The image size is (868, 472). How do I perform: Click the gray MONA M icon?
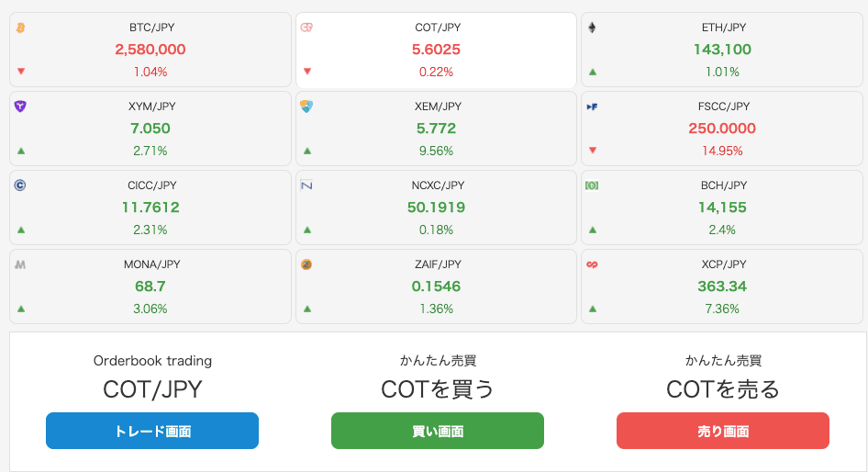[20, 264]
